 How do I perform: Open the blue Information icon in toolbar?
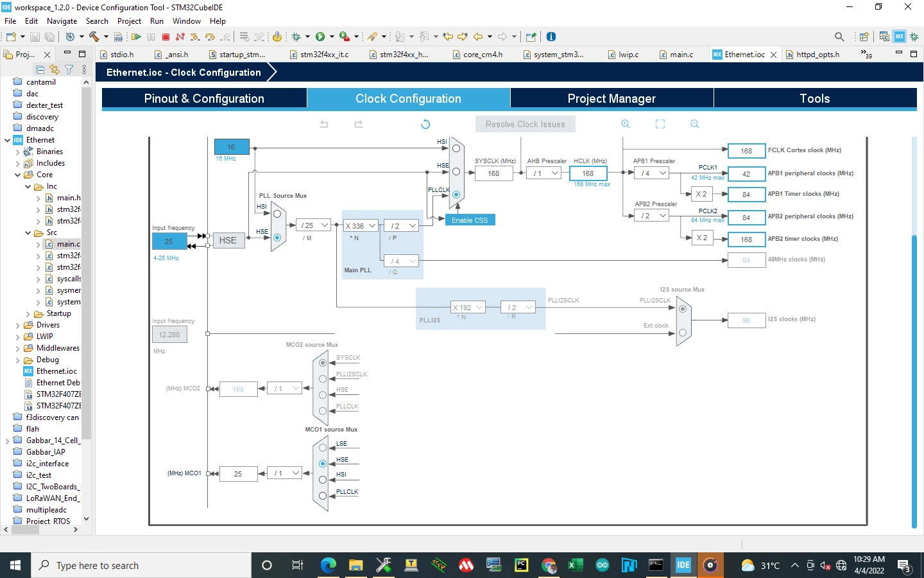551,37
